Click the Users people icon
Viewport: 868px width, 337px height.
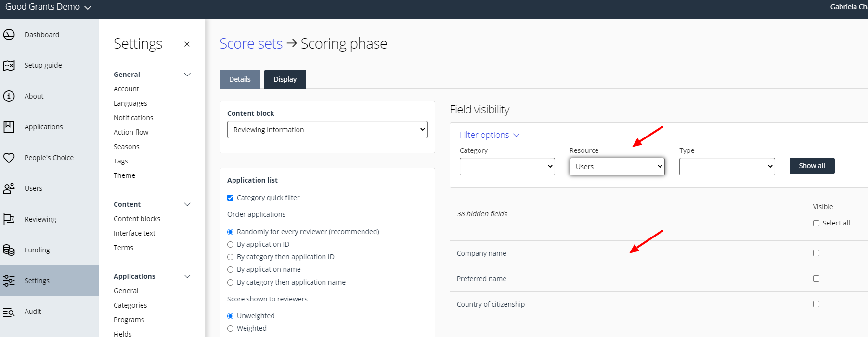[x=9, y=188]
